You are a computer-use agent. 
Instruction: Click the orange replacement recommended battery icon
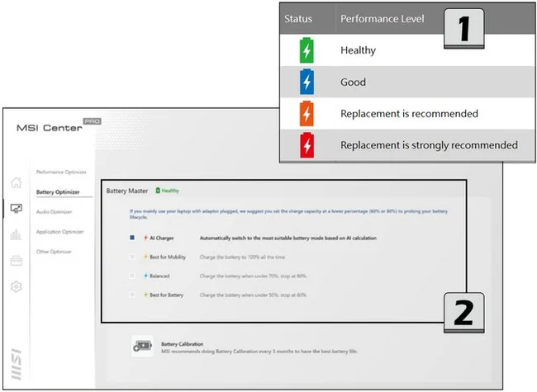(x=307, y=114)
